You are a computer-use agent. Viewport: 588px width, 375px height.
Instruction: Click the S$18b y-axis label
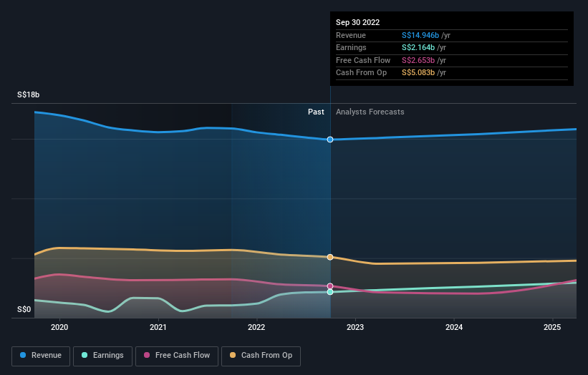(28, 94)
